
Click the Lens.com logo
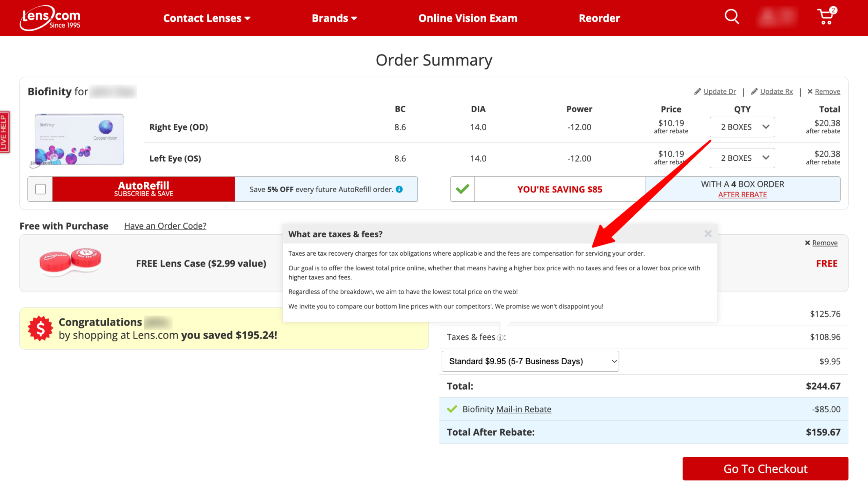[x=50, y=18]
